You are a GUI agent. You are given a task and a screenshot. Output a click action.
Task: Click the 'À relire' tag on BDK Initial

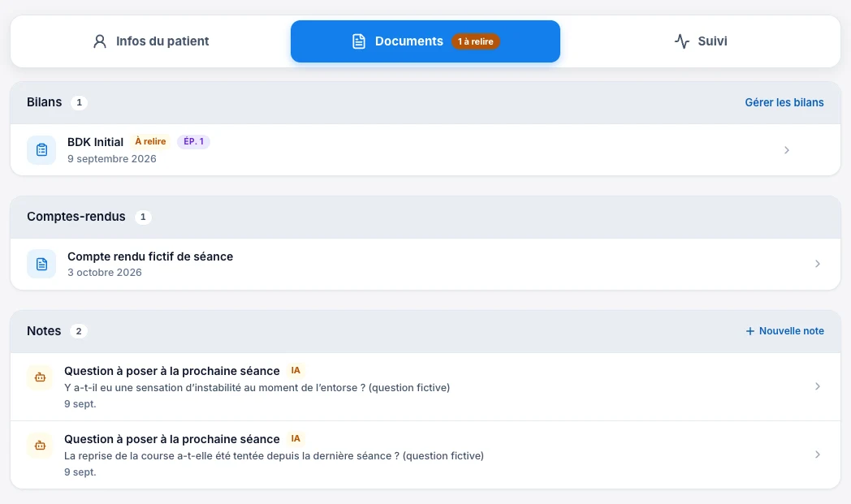point(150,141)
